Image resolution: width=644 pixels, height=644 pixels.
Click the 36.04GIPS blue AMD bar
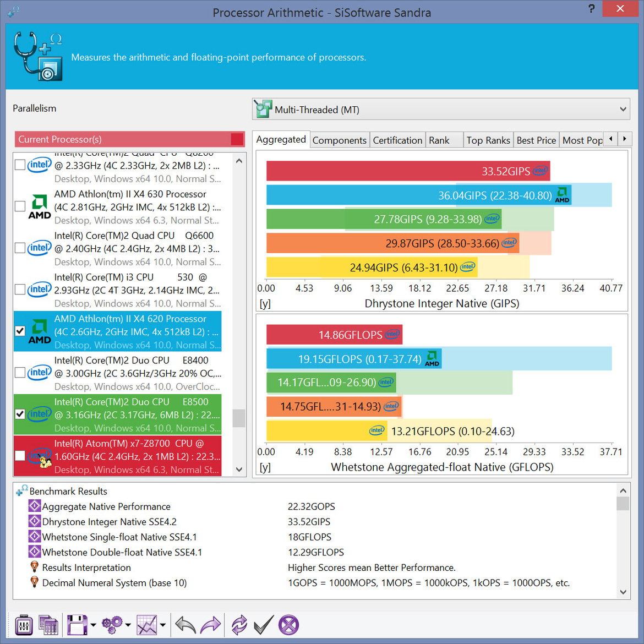point(418,195)
